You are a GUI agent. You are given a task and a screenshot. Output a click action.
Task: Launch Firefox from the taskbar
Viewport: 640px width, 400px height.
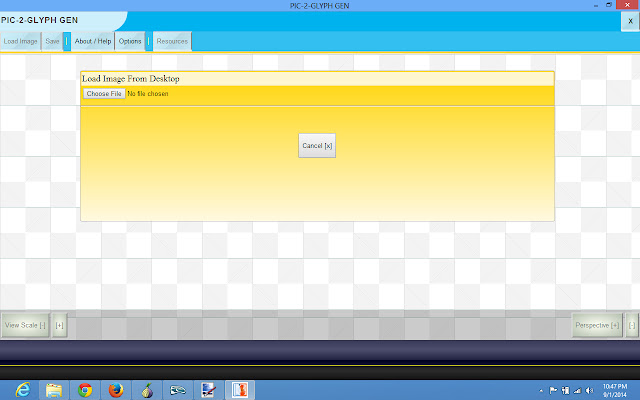[x=116, y=390]
